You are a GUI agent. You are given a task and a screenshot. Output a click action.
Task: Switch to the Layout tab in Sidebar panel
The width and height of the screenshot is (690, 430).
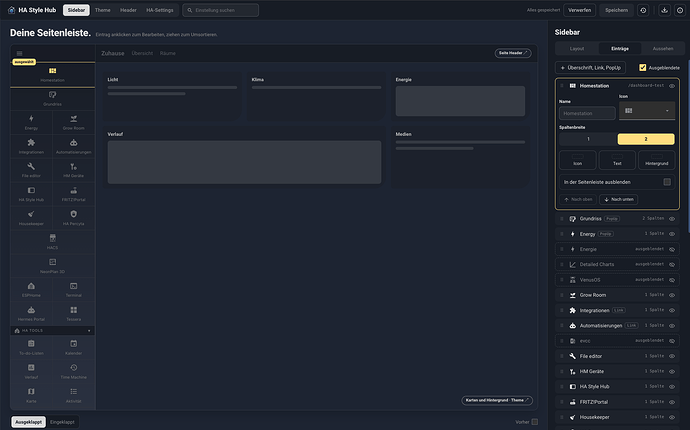(577, 48)
